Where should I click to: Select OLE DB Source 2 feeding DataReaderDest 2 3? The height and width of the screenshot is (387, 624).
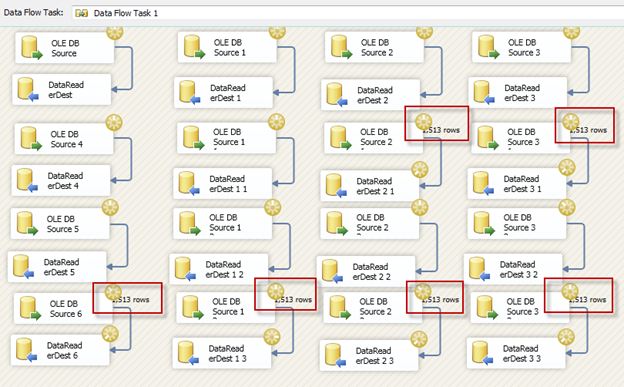coord(372,307)
